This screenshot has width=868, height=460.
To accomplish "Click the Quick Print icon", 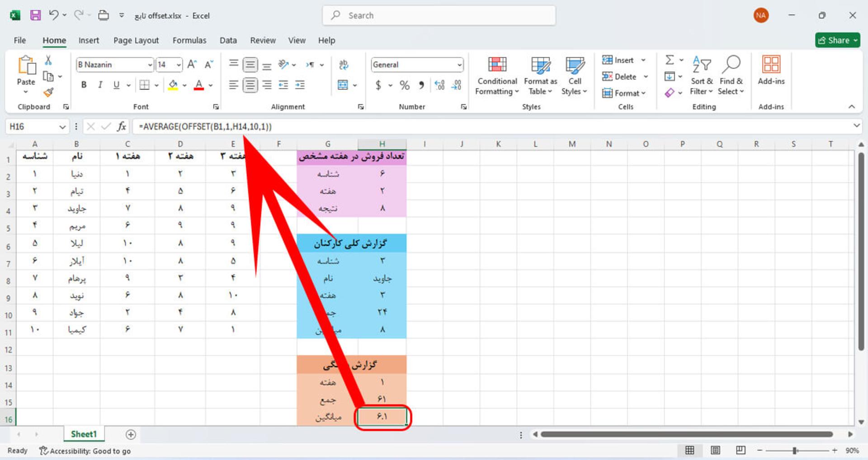I will pyautogui.click(x=104, y=15).
